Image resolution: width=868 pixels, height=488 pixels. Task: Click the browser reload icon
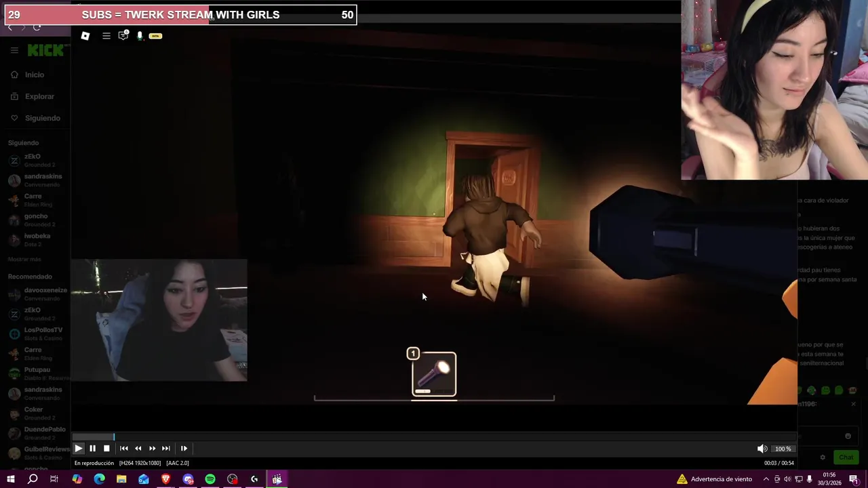(37, 27)
